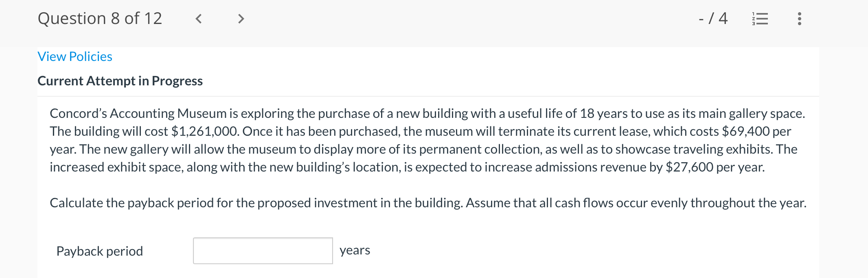Image resolution: width=868 pixels, height=278 pixels.
Task: Click the "Current Attempt in Progress" heading
Action: point(120,81)
